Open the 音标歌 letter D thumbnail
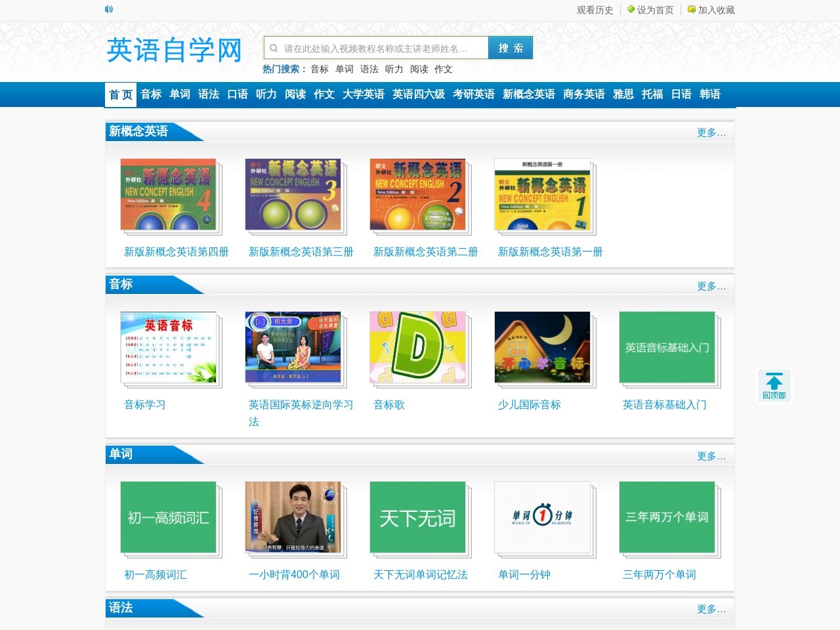The image size is (840, 630). [x=418, y=347]
